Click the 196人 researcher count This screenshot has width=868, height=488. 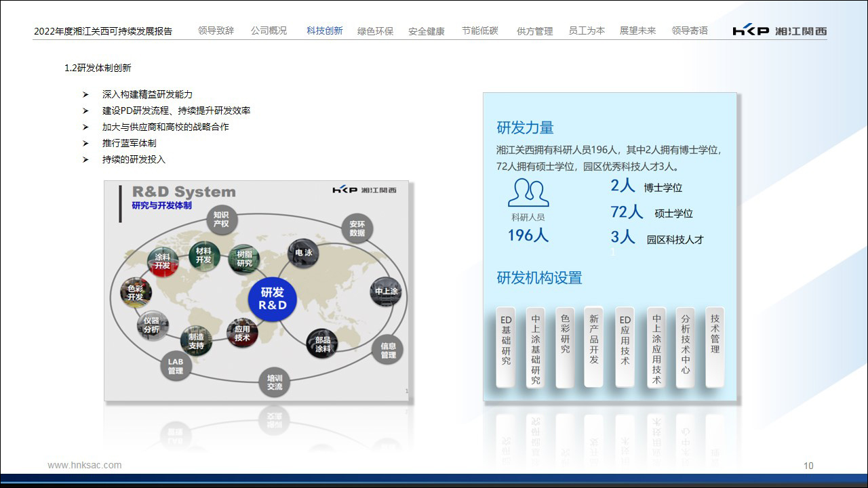pos(528,235)
